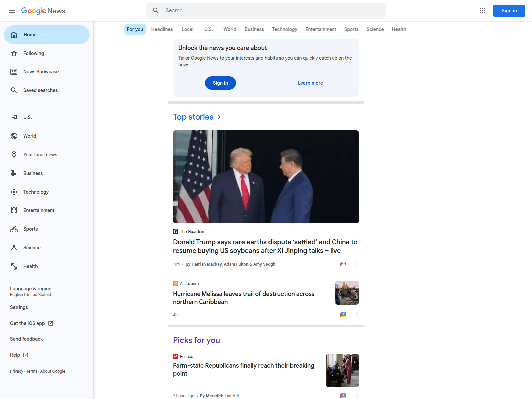The width and height of the screenshot is (532, 399).
Task: Open the Google apps grid
Action: pyautogui.click(x=483, y=11)
